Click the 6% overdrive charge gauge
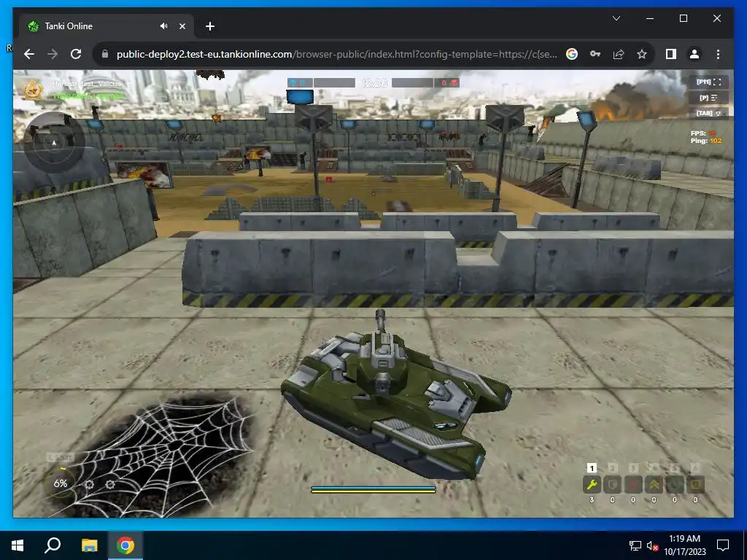 pos(61,483)
